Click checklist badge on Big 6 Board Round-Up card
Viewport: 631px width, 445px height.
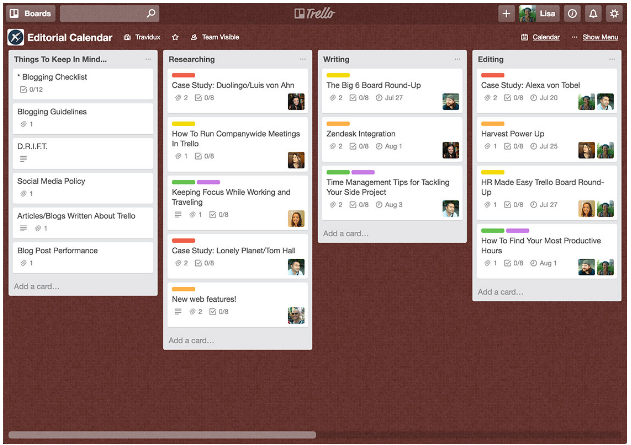pos(359,97)
